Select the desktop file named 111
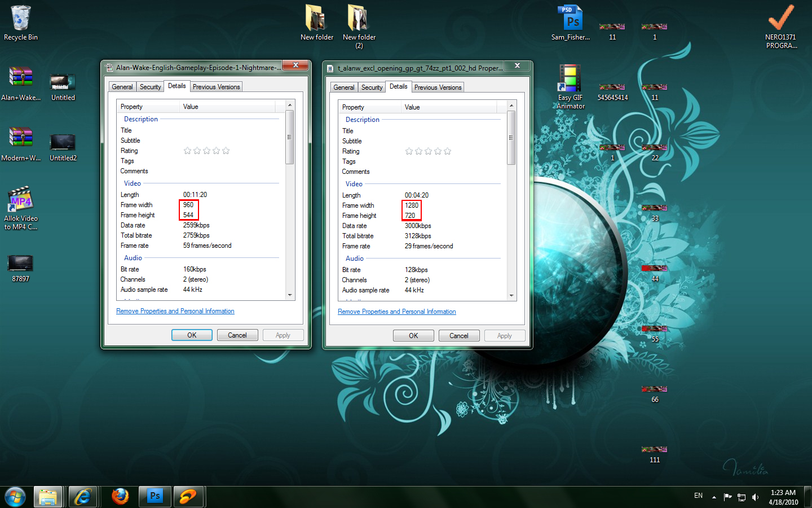The height and width of the screenshot is (508, 812). 655,455
